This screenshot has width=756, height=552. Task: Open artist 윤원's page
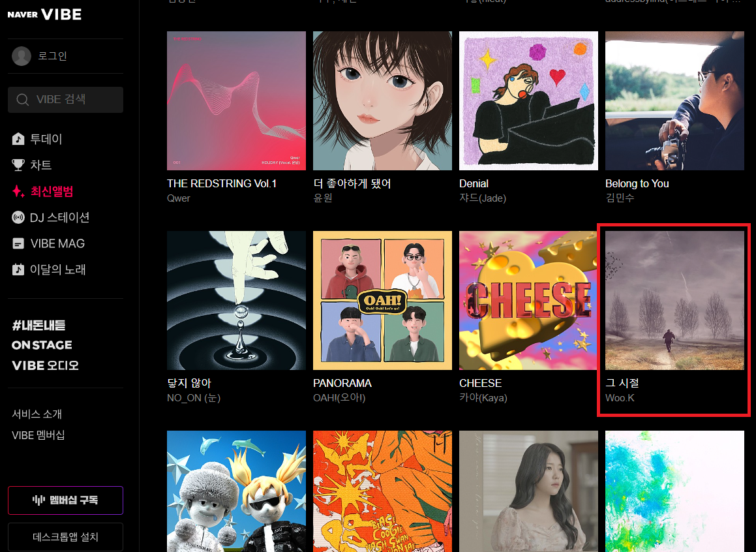(322, 198)
